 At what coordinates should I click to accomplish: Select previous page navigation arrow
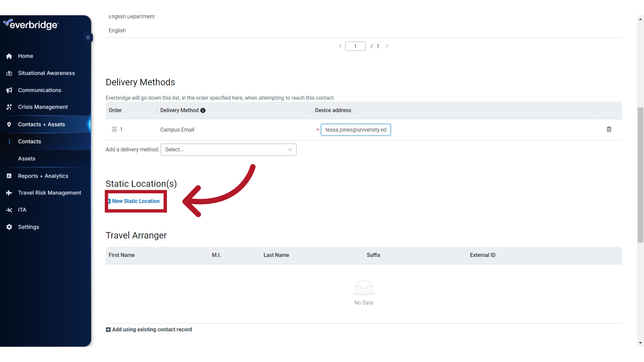tap(340, 46)
